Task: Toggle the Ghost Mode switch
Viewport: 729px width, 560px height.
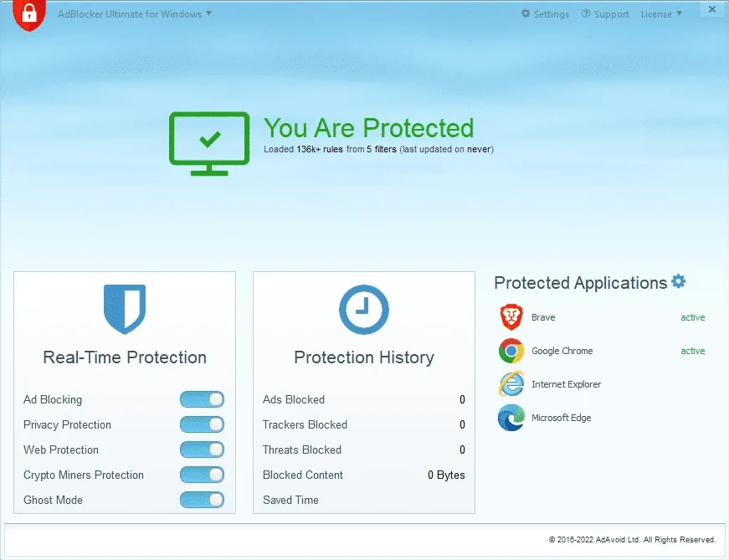Action: point(203,500)
